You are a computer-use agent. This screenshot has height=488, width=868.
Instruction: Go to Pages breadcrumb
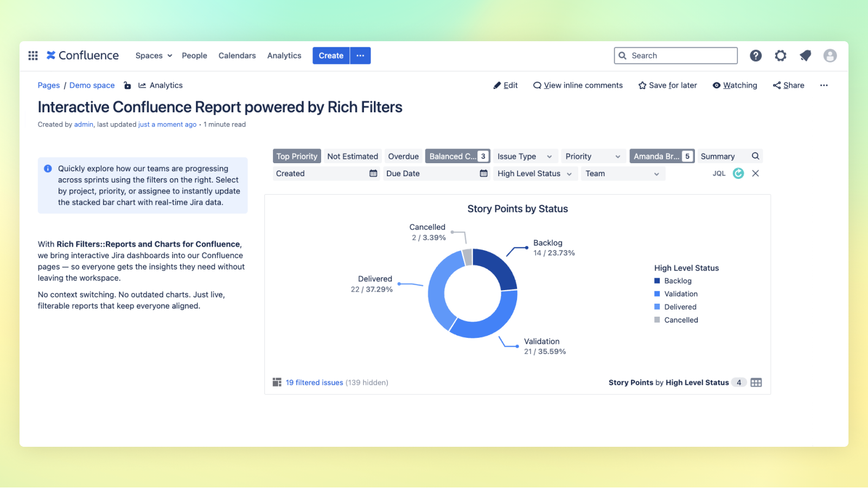pos(49,85)
